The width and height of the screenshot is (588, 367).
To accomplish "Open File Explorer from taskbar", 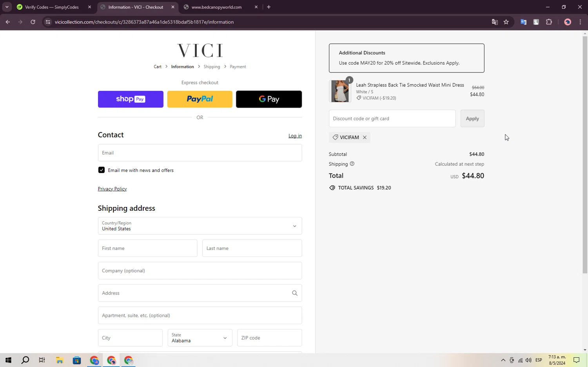I will click(x=60, y=360).
